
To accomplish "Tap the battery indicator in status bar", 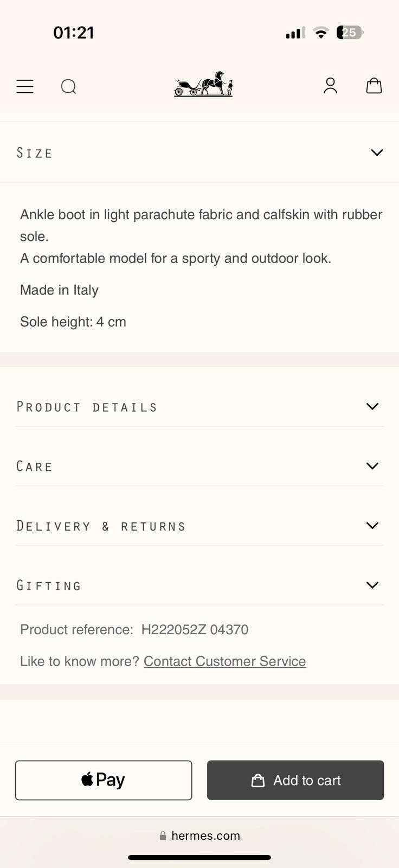I will [x=350, y=33].
